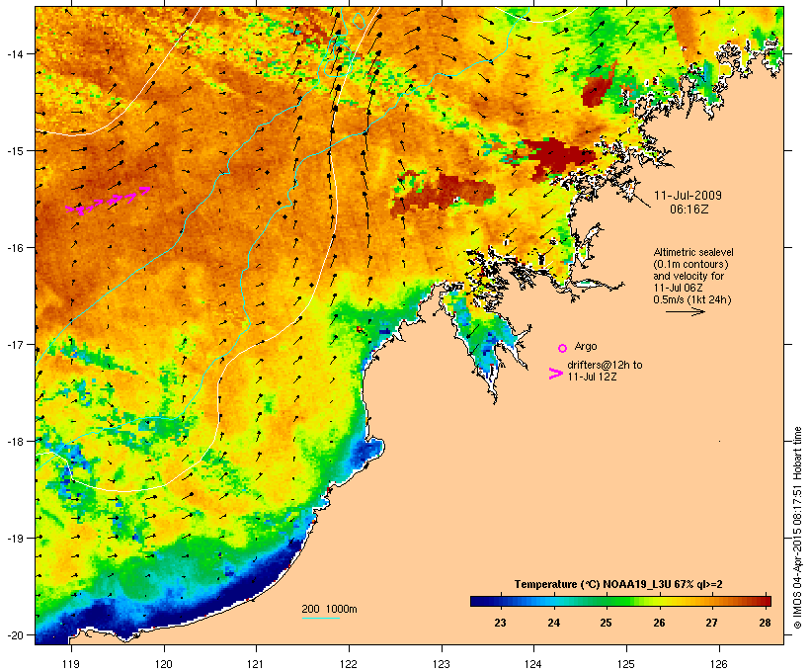Click the magenta Argo circle legend marker
The image size is (810, 672).
(x=562, y=348)
